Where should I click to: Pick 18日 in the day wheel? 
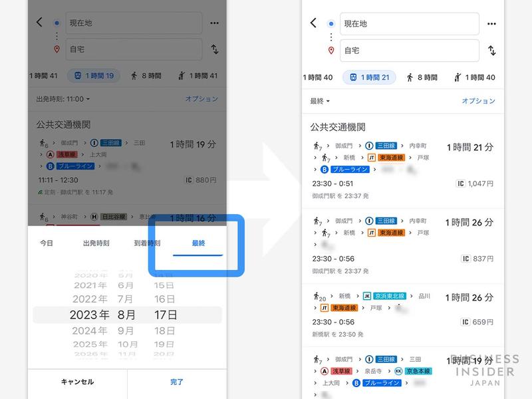click(x=164, y=331)
